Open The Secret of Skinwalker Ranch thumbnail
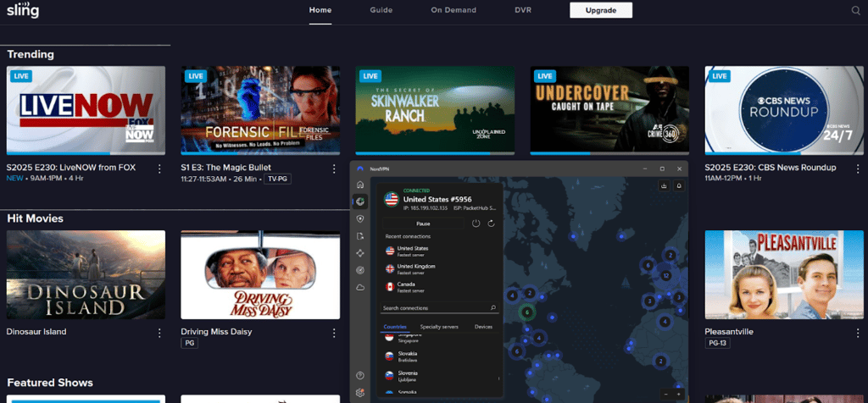 [435, 109]
